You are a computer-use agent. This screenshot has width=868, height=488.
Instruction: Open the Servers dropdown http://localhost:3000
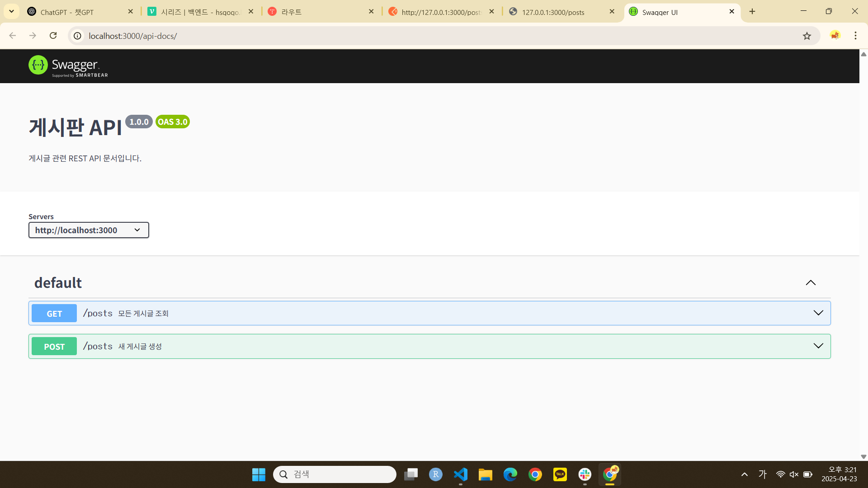click(x=89, y=230)
